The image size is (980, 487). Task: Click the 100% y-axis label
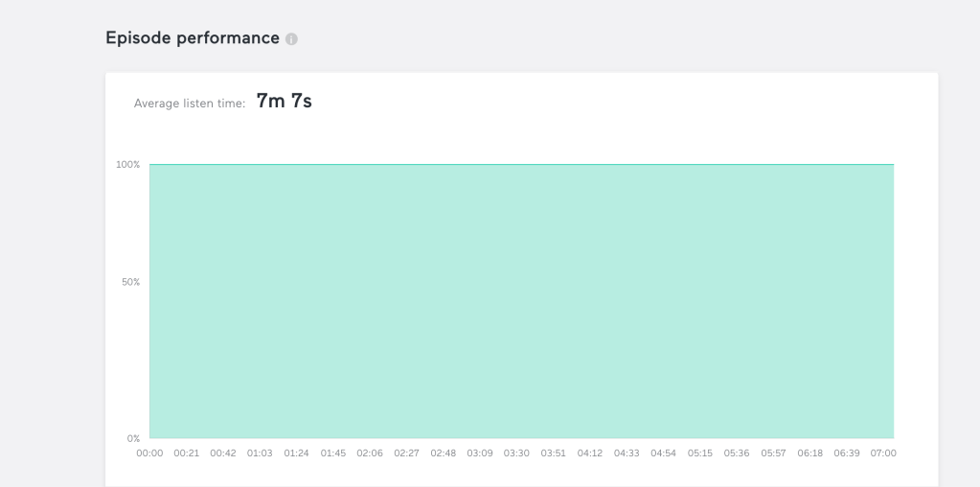(x=128, y=165)
